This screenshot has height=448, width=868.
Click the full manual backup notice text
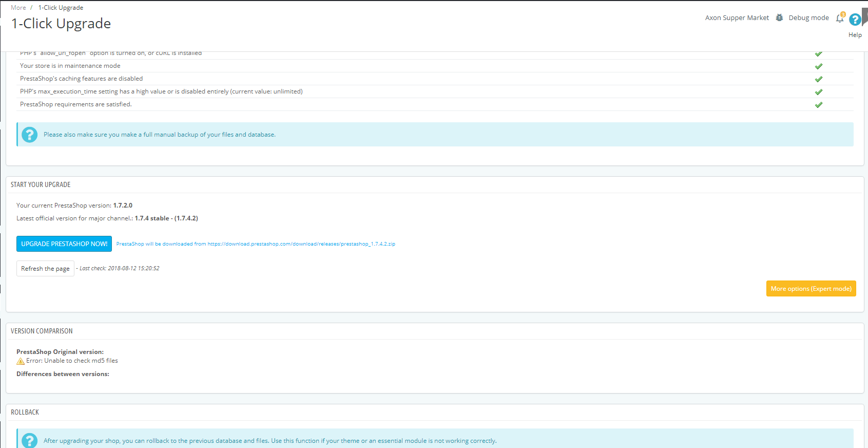coord(160,135)
